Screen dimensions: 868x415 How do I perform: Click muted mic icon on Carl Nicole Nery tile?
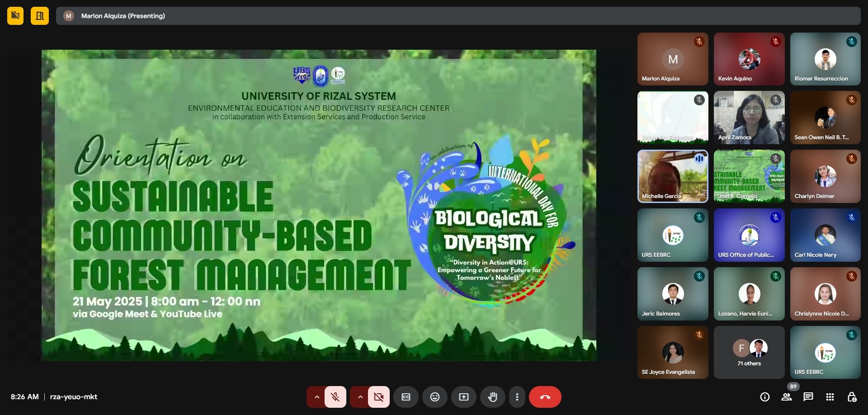[x=852, y=217]
